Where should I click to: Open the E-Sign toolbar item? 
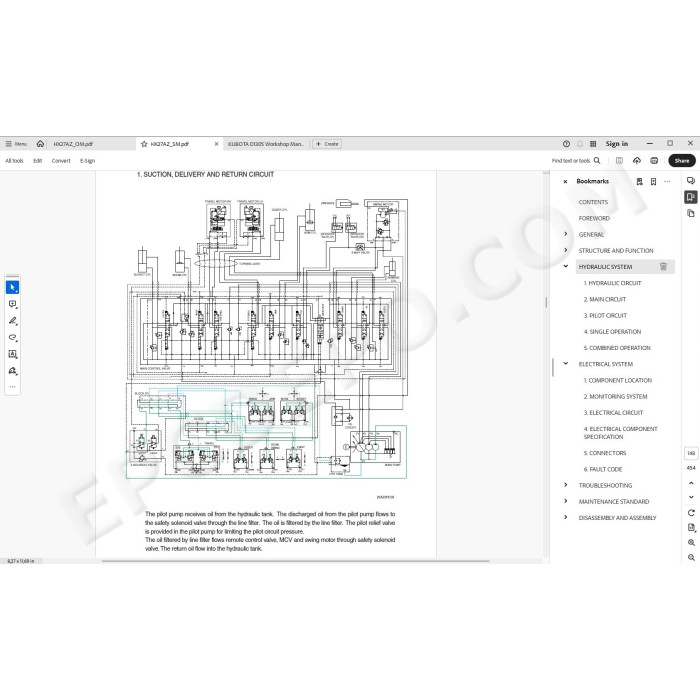coord(88,161)
